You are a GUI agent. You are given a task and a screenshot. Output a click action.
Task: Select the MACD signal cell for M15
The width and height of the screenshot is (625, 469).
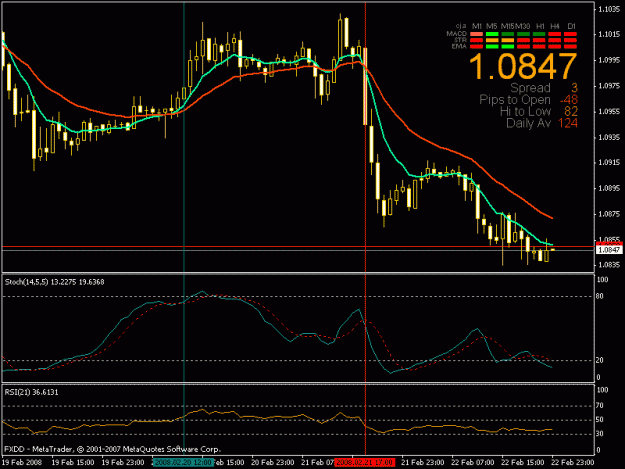coord(508,34)
